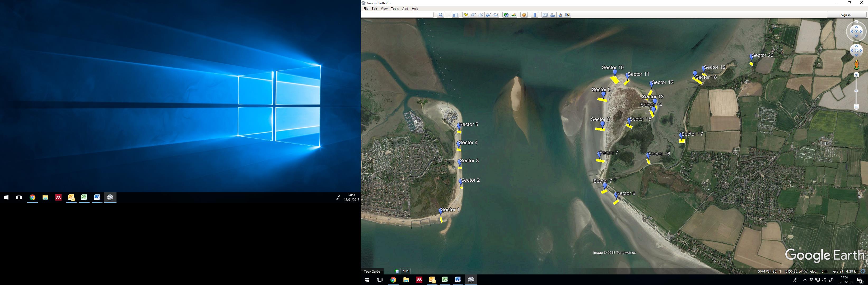Click the Add Placemark pushpin icon
Viewport: 868px width, 285px height.
[x=465, y=15]
